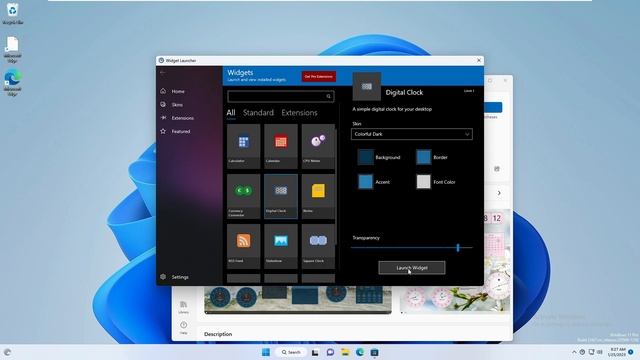The height and width of the screenshot is (360, 640).
Task: Open Skins in the sidebar
Action: [177, 105]
